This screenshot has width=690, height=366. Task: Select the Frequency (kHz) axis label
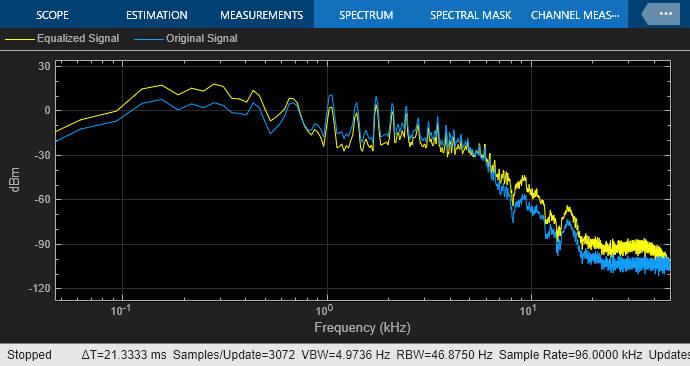[x=362, y=328]
